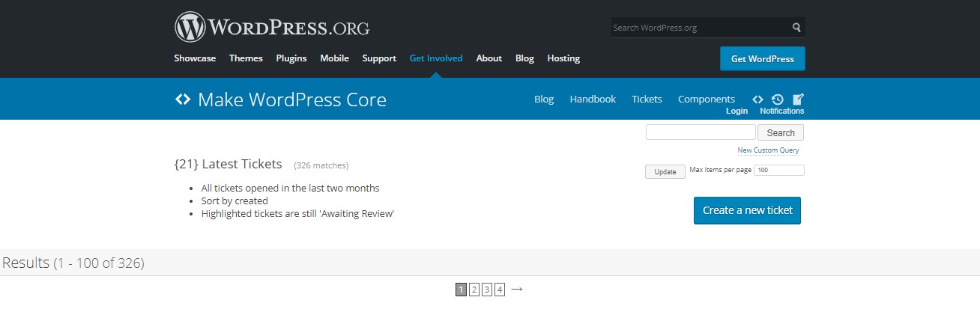Go to results page 4

pos(500,290)
